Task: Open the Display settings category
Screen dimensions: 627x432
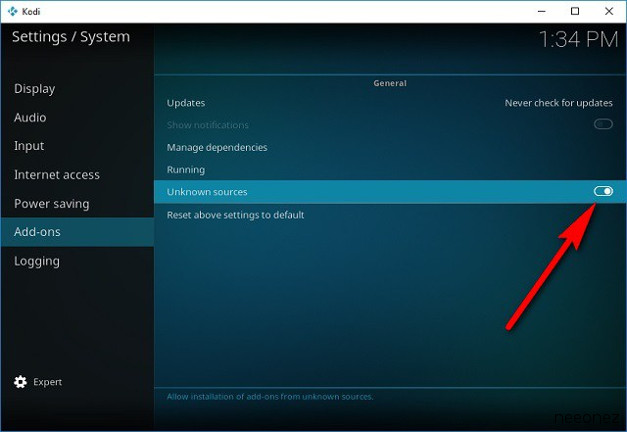Action: pyautogui.click(x=77, y=89)
